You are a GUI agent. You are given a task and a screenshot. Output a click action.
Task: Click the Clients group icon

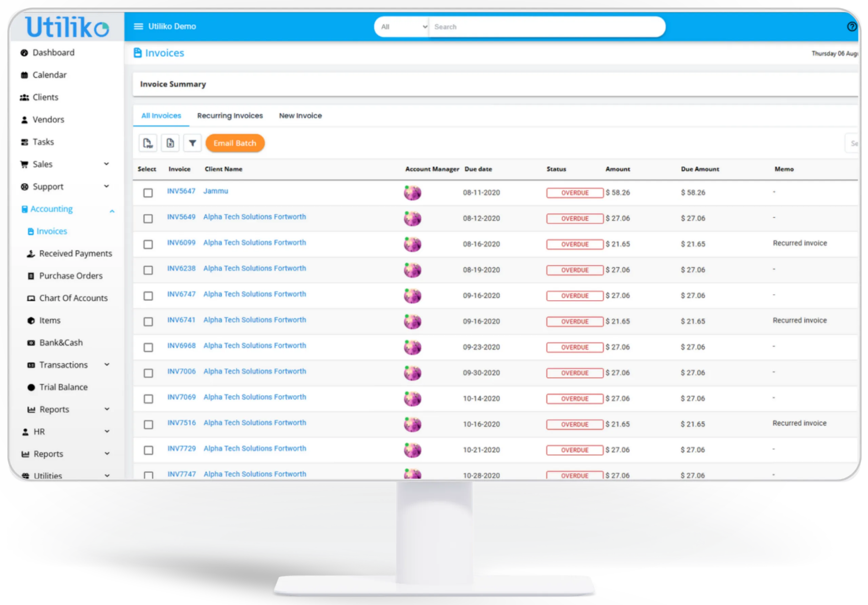tap(24, 98)
